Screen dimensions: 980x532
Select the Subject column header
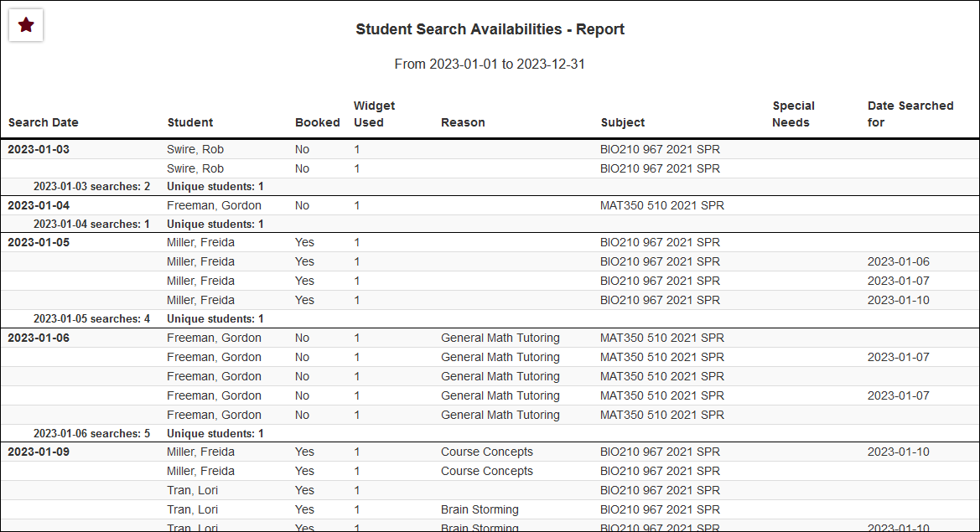(x=623, y=122)
